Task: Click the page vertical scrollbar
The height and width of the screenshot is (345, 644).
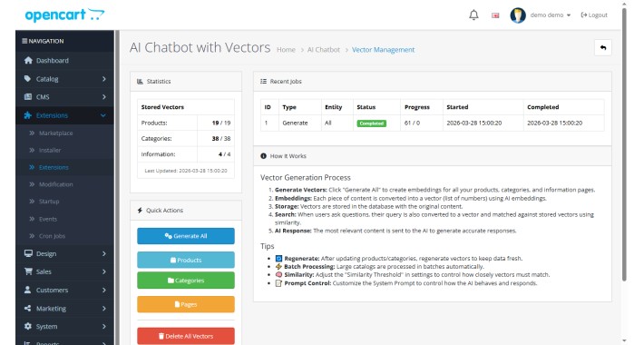Action: coord(624,144)
